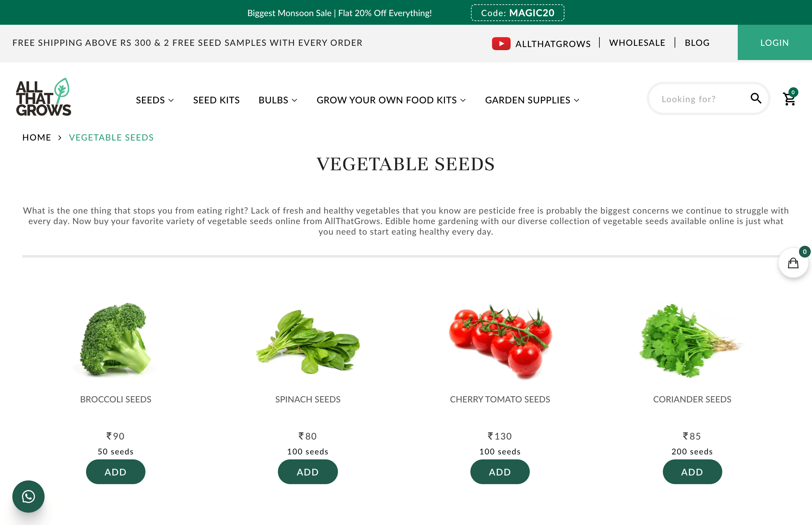Expand the Bulbs dropdown menu
The image size is (812, 525).
click(x=278, y=100)
